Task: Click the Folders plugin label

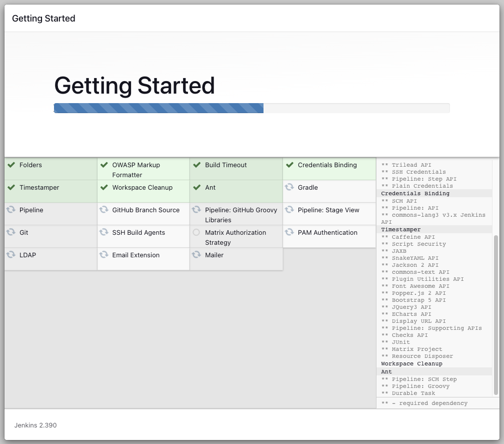Action: click(30, 165)
